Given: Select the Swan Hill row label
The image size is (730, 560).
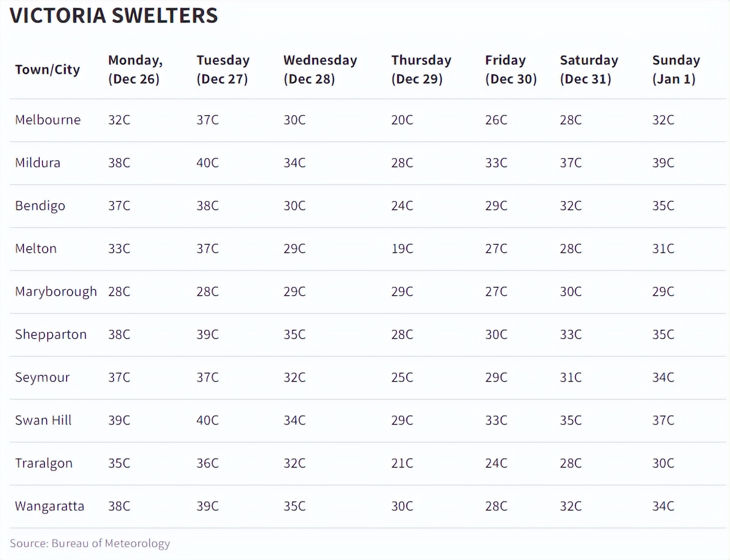Looking at the screenshot, I should [43, 420].
